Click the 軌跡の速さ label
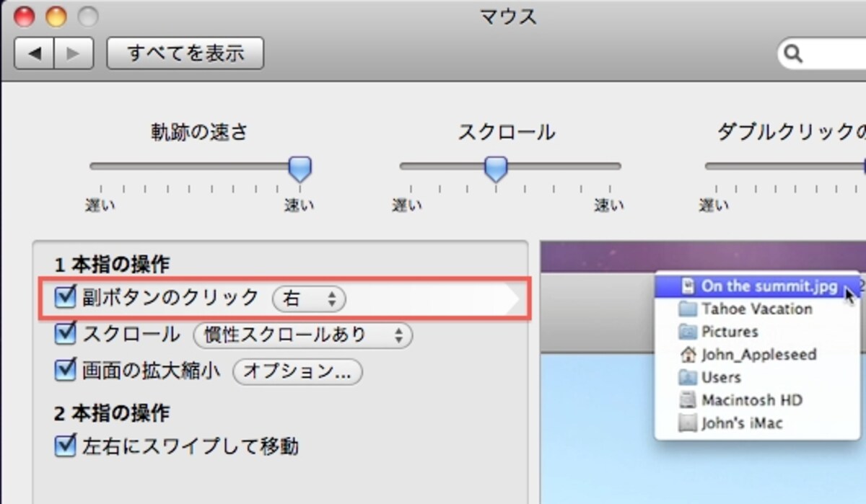Image resolution: width=866 pixels, height=504 pixels. [x=199, y=131]
